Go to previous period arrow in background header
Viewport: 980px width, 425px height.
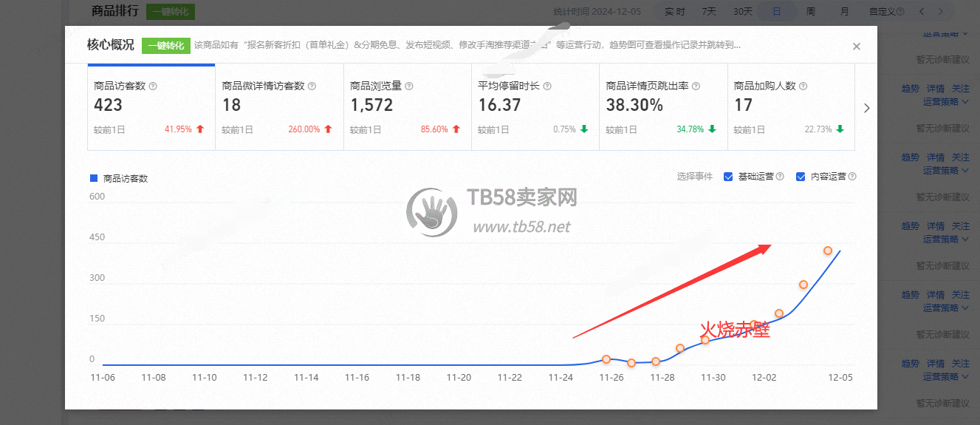(922, 12)
